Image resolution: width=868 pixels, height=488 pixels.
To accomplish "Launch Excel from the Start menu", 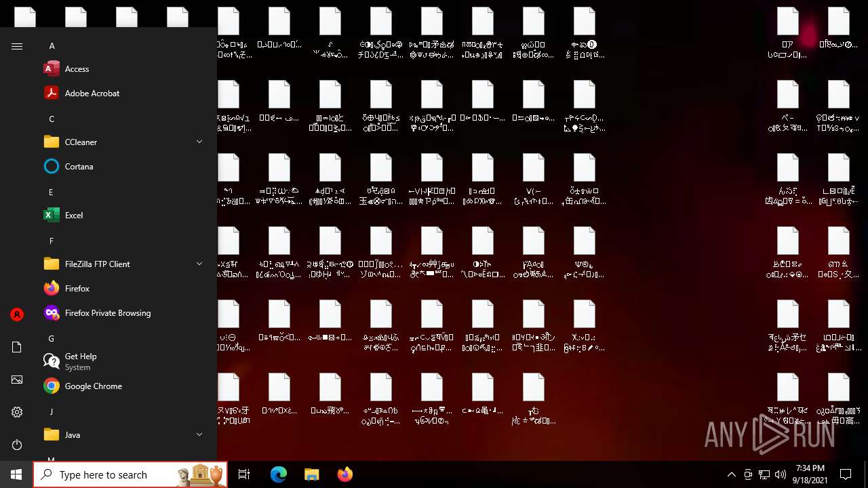I will pos(122,216).
